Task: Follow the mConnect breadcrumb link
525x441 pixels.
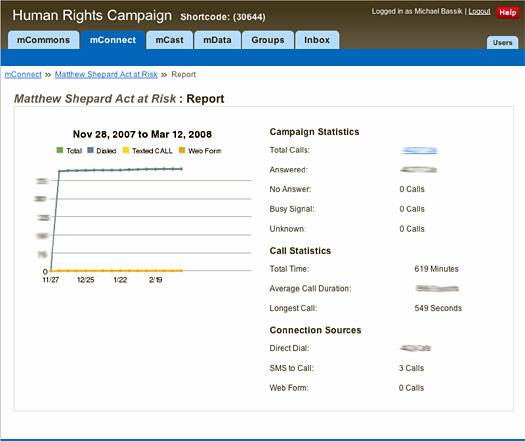Action: (x=23, y=74)
